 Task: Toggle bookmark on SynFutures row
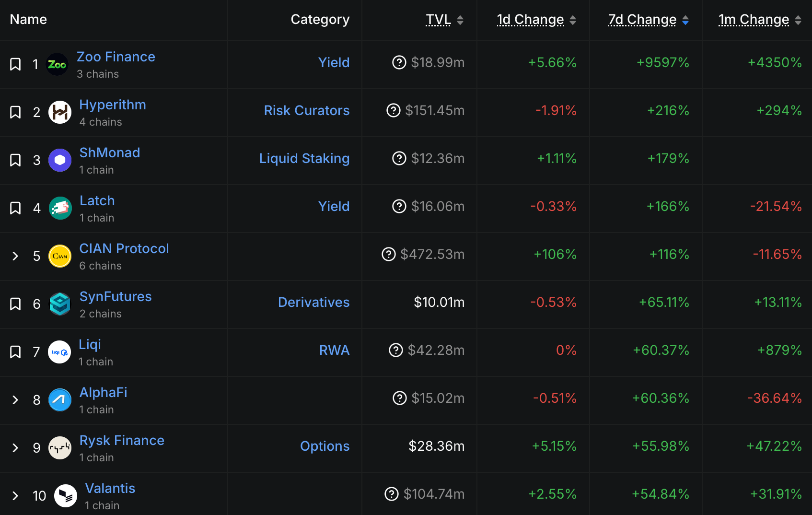[15, 304]
